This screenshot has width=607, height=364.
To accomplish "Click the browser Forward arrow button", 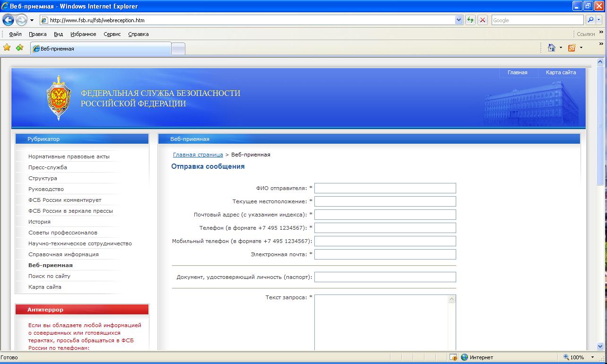I will [x=21, y=20].
